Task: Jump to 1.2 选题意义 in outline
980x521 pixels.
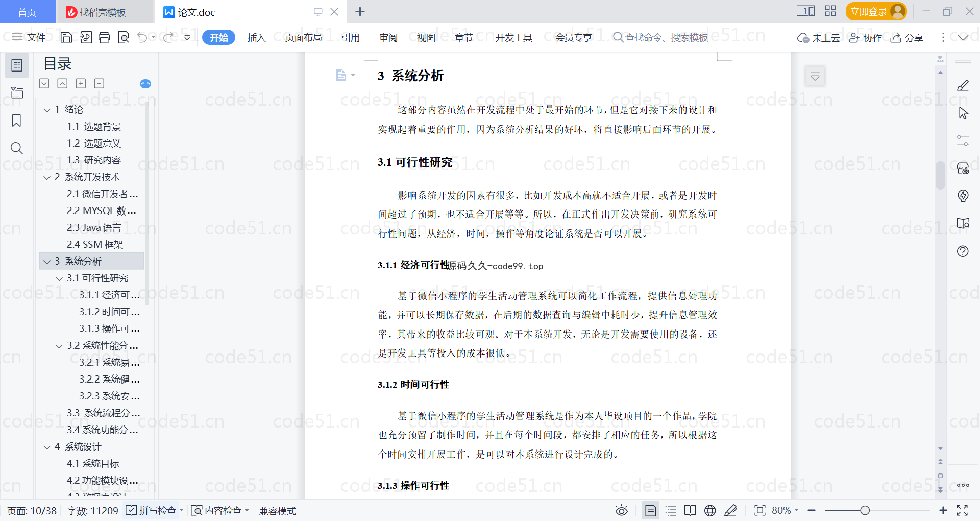Action: 94,144
